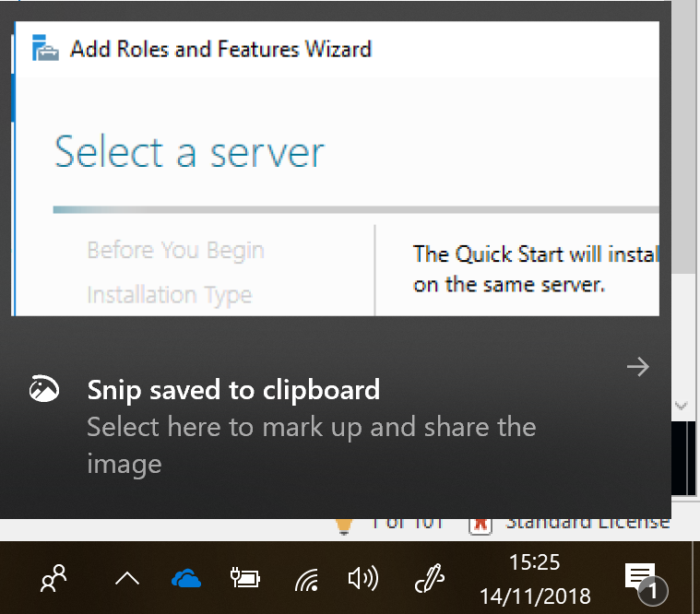This screenshot has width=700, height=614.
Task: Click the red ribbon license icon
Action: click(480, 524)
